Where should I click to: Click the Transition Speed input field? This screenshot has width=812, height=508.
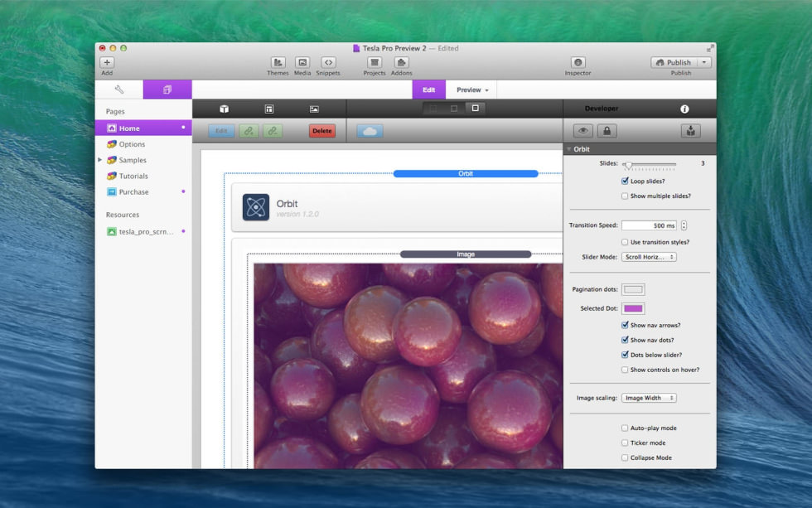(x=649, y=225)
